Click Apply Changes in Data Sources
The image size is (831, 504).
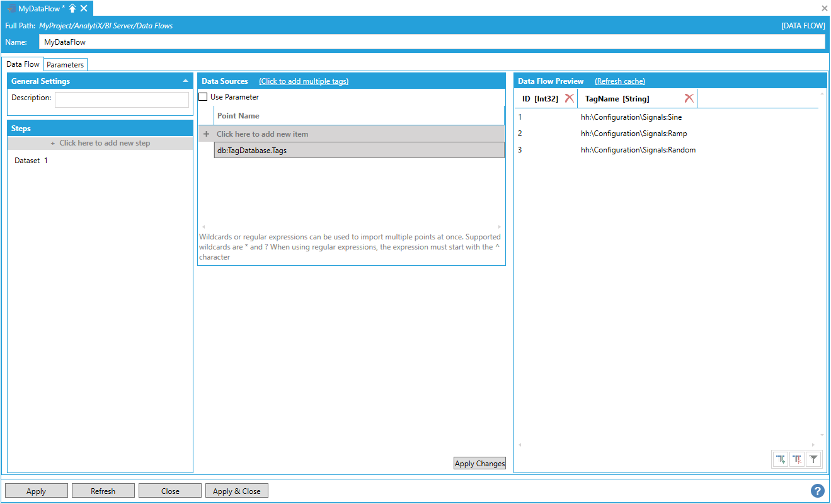(479, 464)
